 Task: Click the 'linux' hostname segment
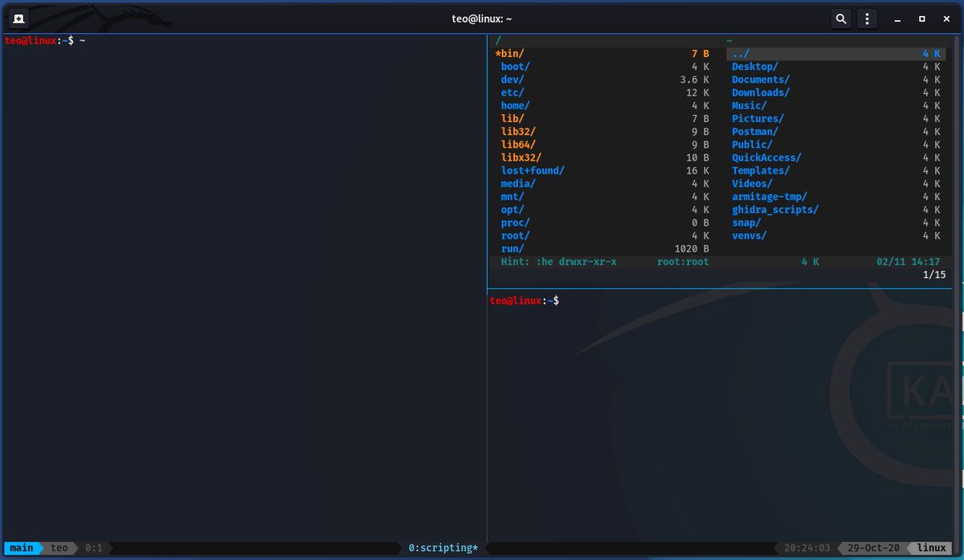tap(932, 548)
